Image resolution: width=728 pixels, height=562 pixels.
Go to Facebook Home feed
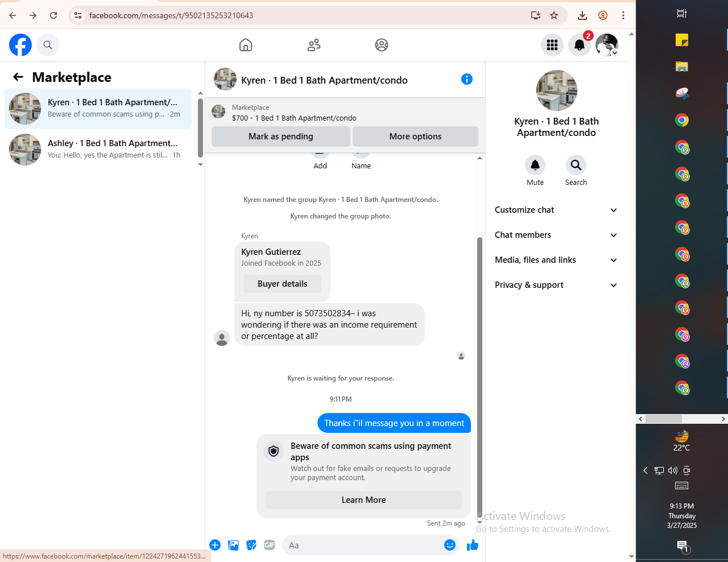pyautogui.click(x=246, y=45)
